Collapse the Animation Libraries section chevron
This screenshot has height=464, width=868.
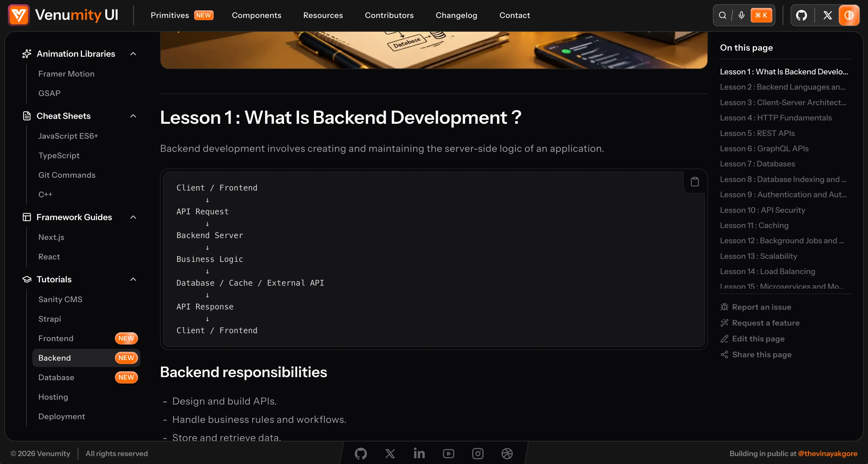[x=133, y=54]
